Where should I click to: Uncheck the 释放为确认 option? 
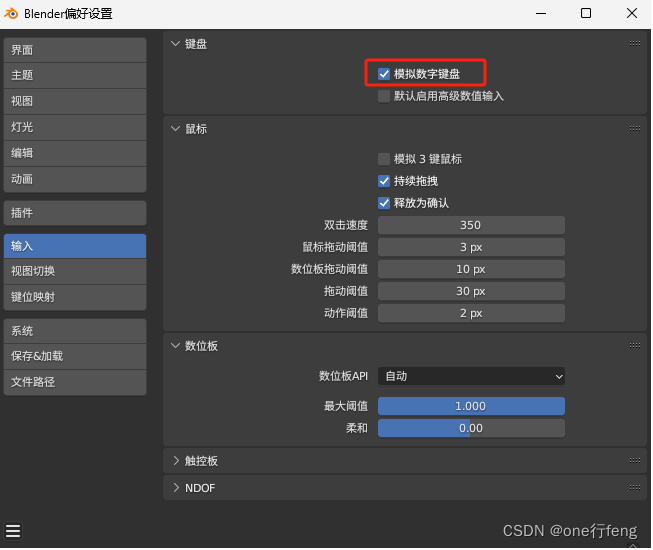pos(384,203)
